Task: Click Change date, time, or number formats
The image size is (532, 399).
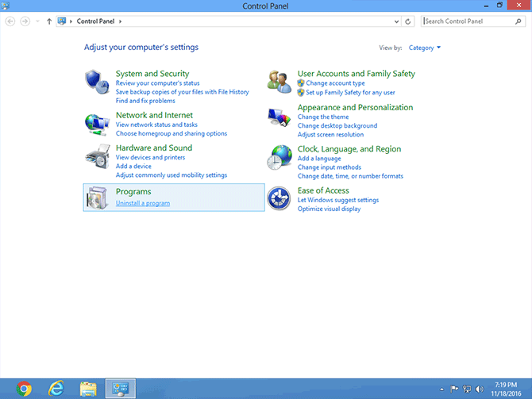Action: coord(350,176)
